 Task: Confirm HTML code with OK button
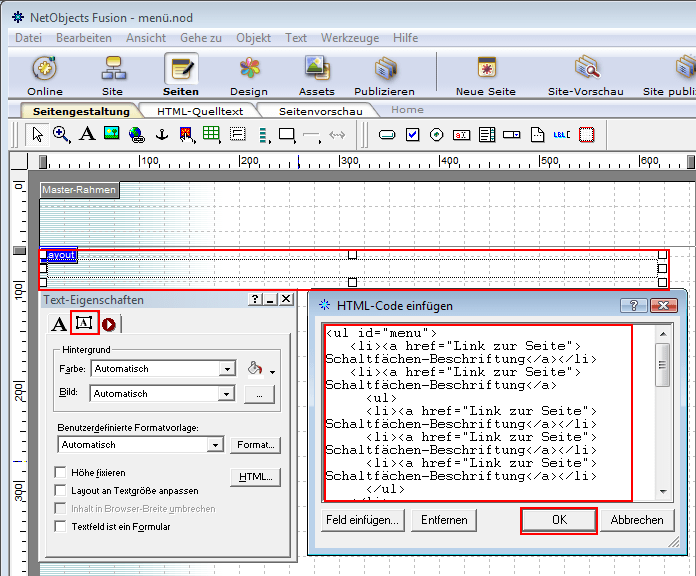pyautogui.click(x=559, y=520)
